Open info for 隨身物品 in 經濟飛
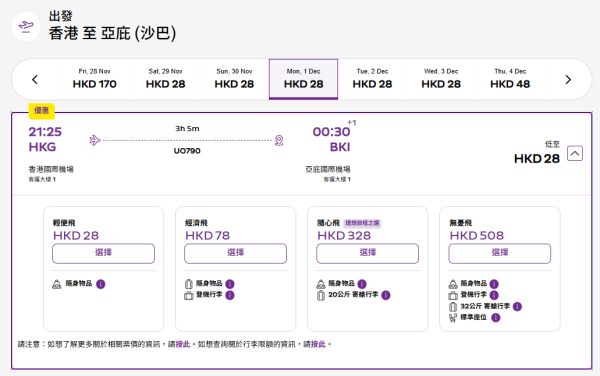 (x=230, y=284)
